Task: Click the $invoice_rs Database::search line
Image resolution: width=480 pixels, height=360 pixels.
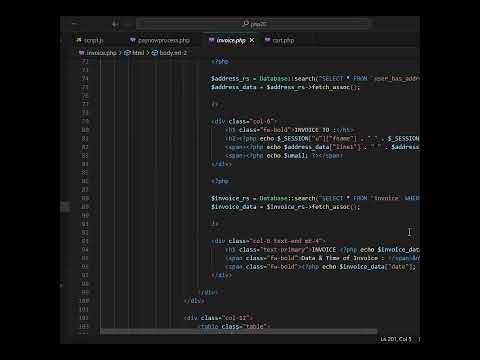Action: pos(315,198)
